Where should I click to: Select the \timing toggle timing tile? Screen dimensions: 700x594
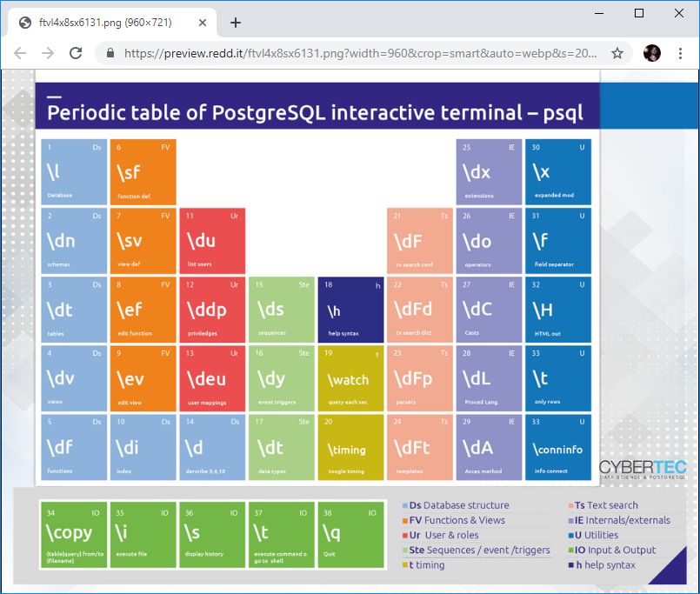click(x=350, y=447)
